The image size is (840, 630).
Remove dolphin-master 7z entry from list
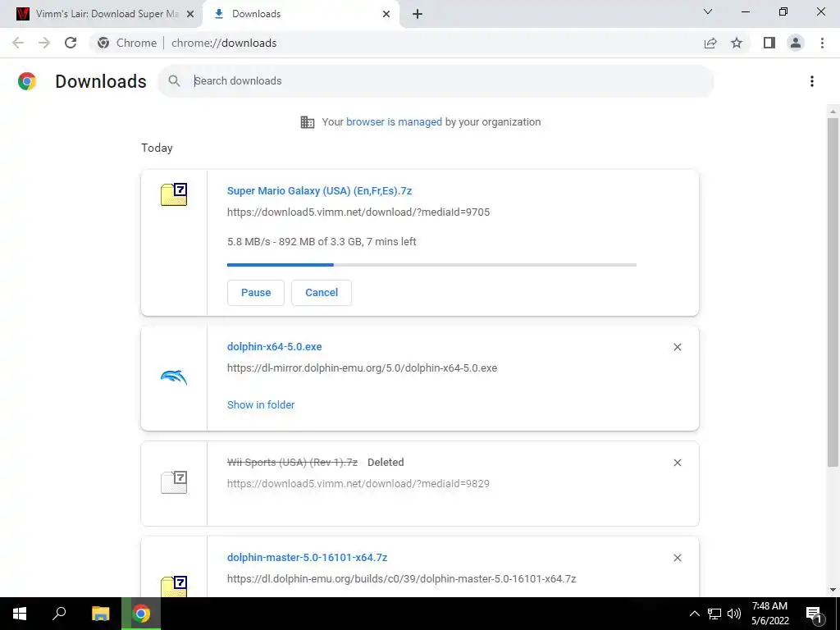tap(677, 558)
